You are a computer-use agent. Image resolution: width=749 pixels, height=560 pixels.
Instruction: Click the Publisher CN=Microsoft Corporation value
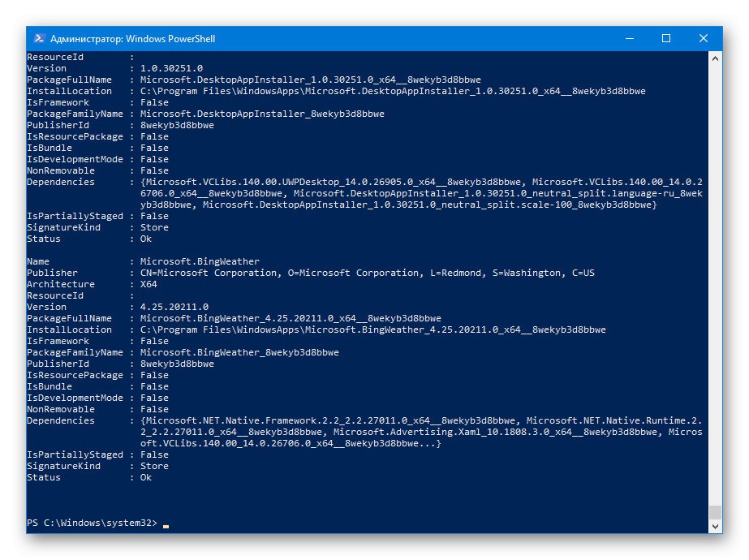[x=368, y=273]
